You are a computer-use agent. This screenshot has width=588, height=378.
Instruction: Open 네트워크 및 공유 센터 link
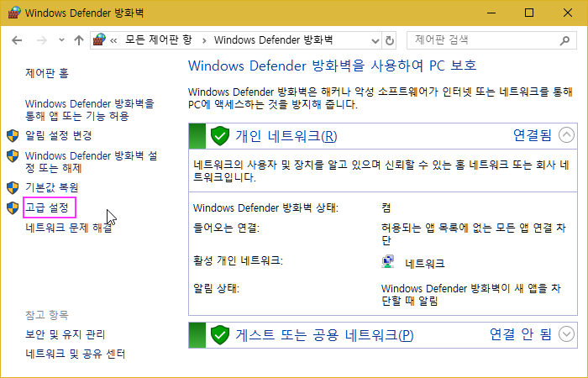click(75, 354)
